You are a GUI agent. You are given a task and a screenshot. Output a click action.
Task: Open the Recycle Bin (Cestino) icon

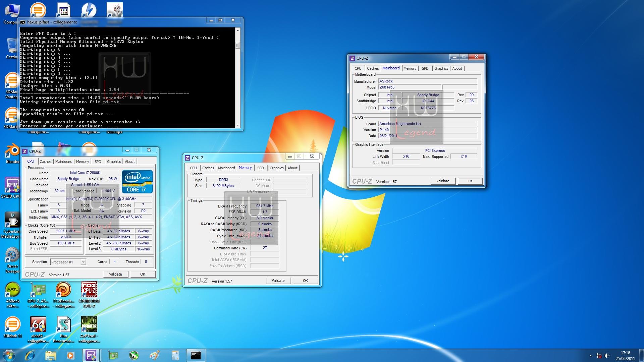pyautogui.click(x=11, y=49)
